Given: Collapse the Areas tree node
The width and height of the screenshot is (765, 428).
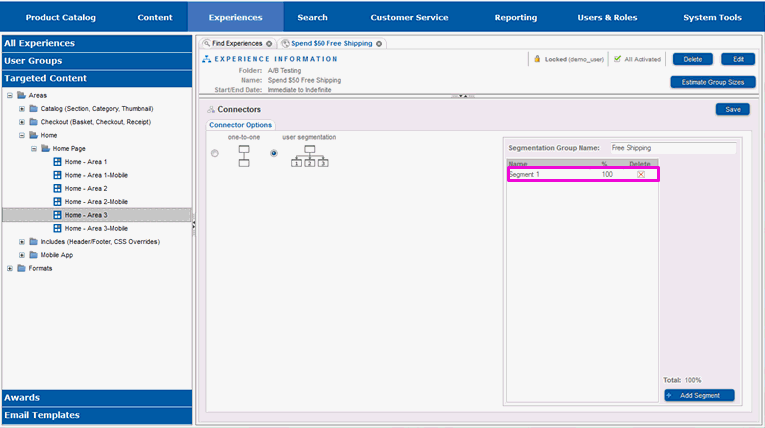Looking at the screenshot, I should [x=10, y=96].
